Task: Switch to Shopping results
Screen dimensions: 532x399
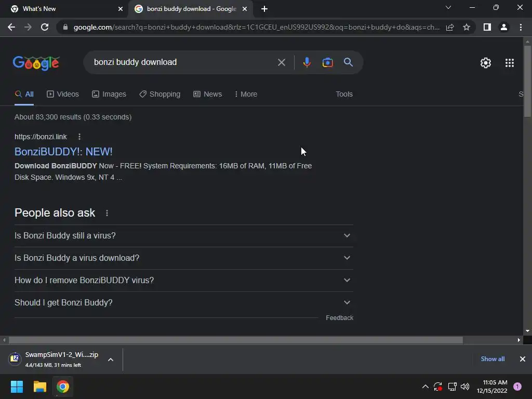Action: [x=160, y=95]
